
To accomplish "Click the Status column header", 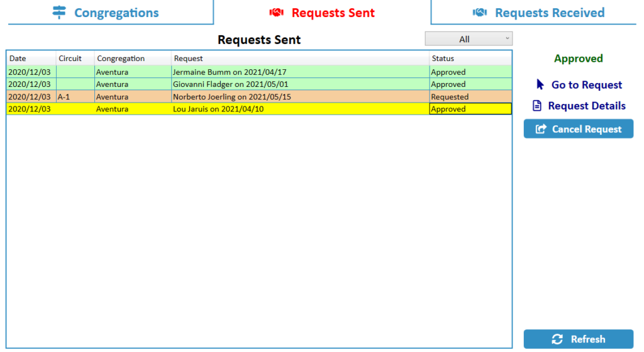I will point(470,59).
